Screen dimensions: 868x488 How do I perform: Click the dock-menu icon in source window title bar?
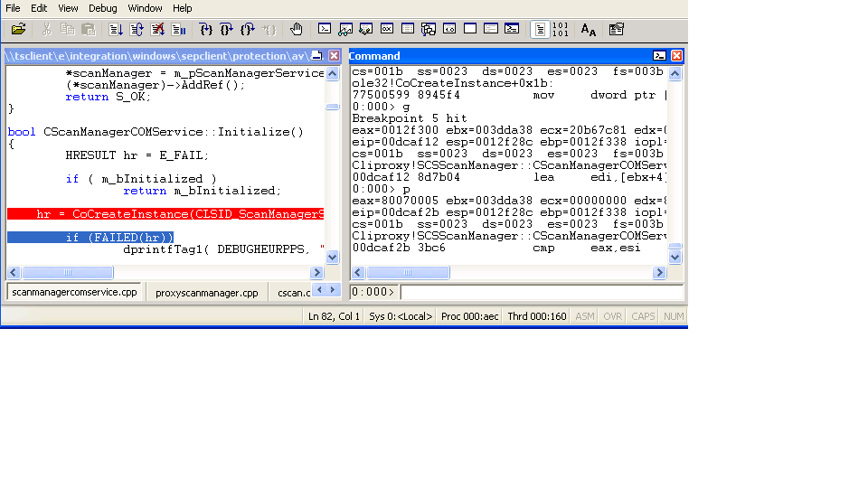316,55
